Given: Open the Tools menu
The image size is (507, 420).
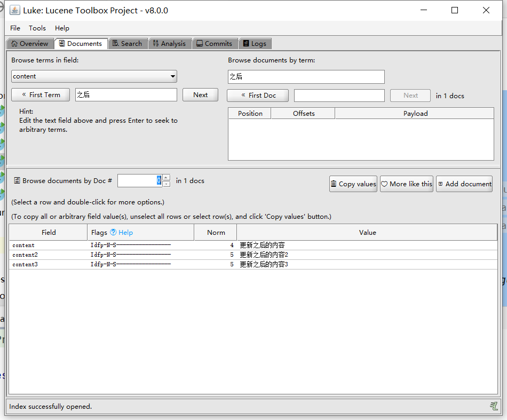Looking at the screenshot, I should coord(37,28).
